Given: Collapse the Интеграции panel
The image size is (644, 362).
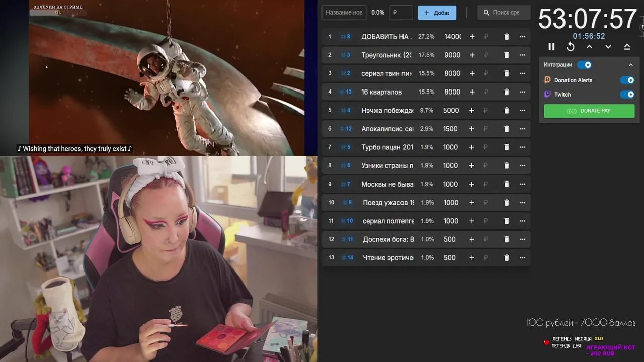Looking at the screenshot, I should coord(630,65).
